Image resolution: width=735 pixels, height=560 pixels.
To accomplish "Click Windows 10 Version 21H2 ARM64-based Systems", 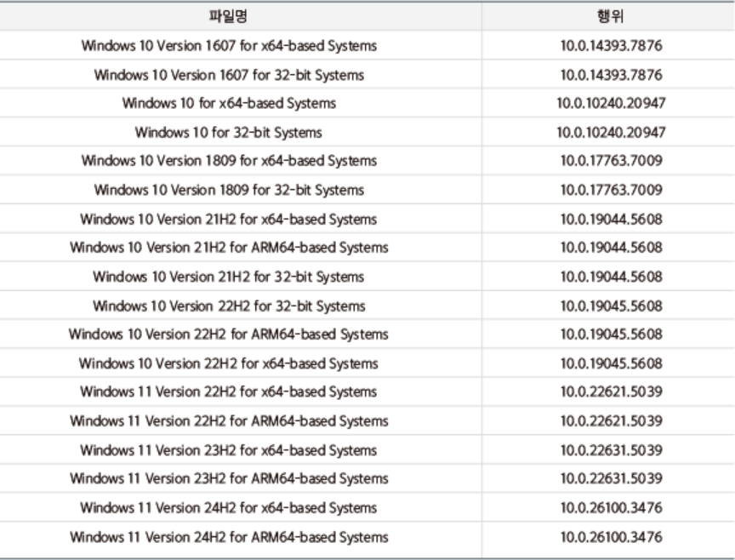I will [x=229, y=248].
